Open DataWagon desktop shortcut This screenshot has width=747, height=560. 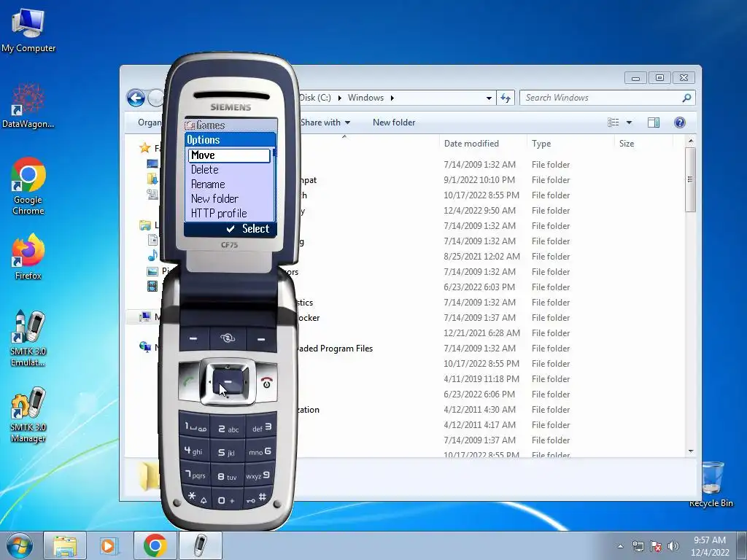[x=28, y=106]
